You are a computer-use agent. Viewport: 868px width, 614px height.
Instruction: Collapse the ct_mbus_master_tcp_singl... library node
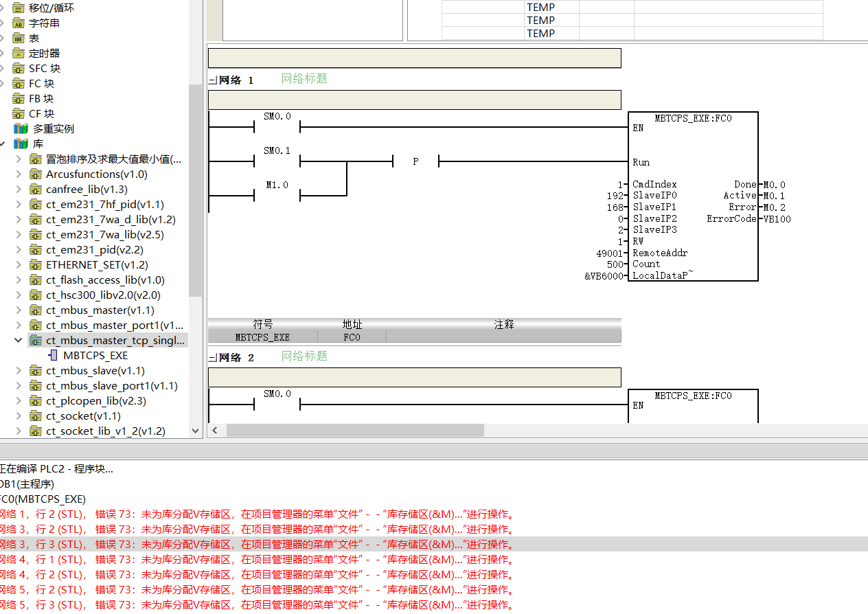point(19,341)
